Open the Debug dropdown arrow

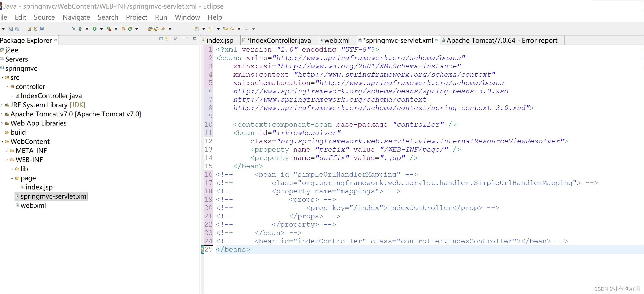pyautogui.click(x=87, y=29)
